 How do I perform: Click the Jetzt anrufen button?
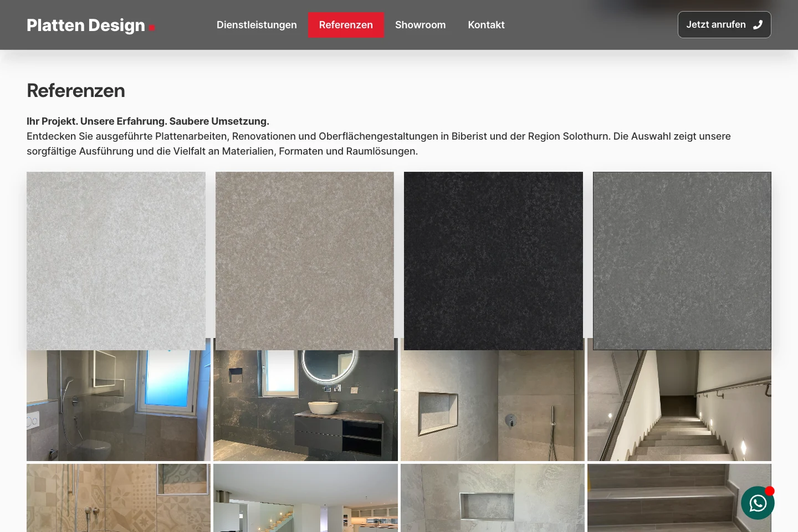pos(724,24)
